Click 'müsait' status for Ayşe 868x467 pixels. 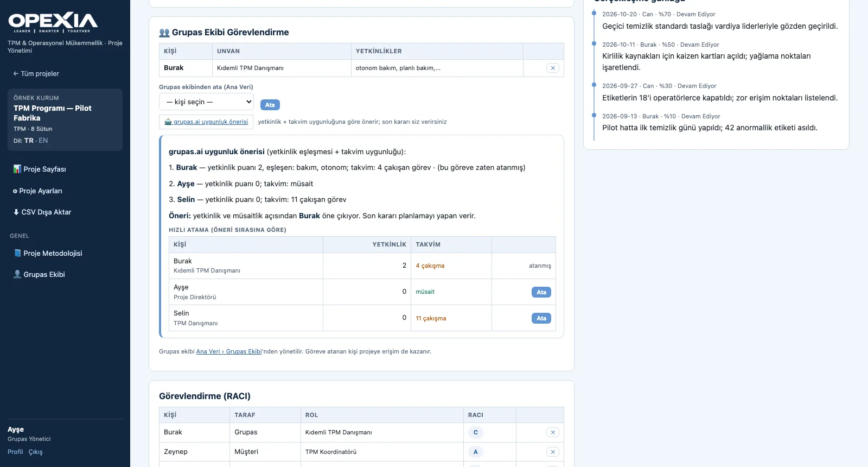[425, 292]
